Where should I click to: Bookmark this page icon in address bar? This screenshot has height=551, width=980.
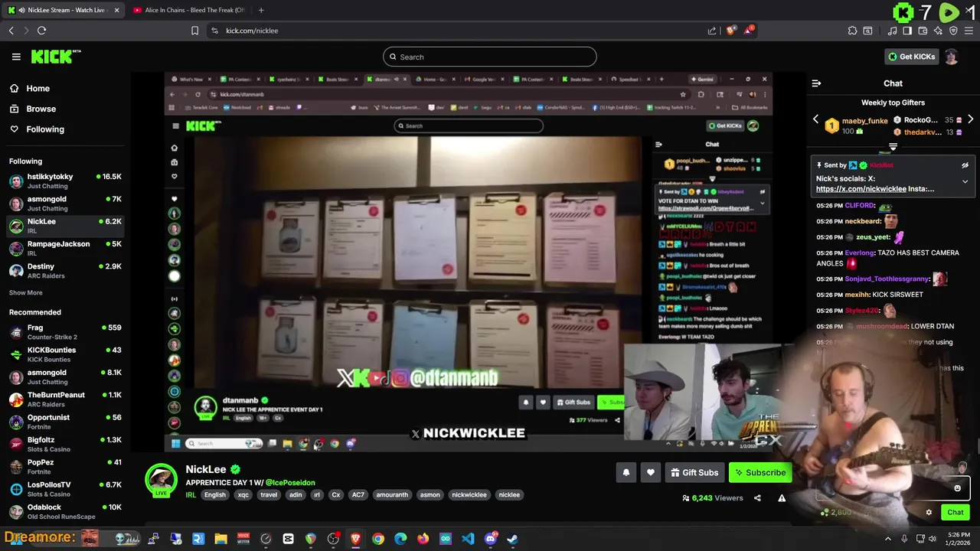(194, 31)
